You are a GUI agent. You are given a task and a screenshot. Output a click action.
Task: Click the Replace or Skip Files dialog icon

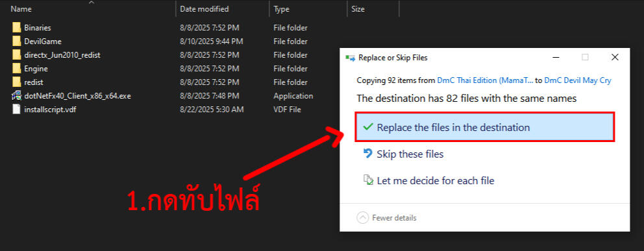(351, 58)
